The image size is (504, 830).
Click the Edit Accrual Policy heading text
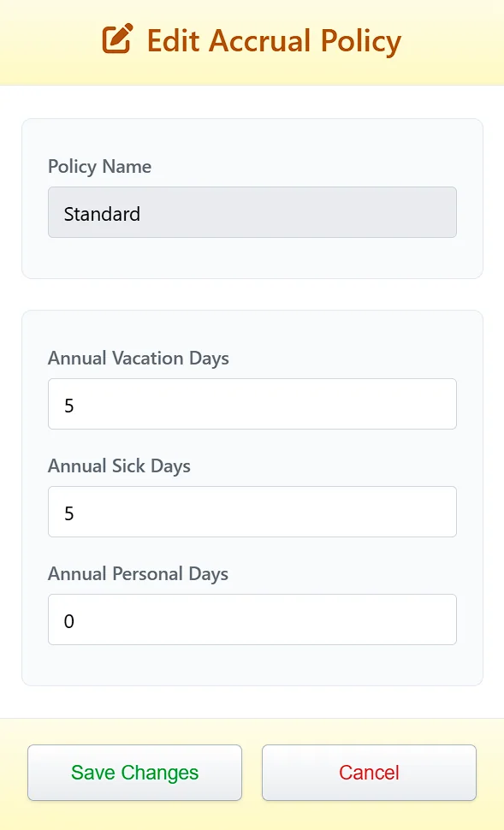click(x=274, y=40)
